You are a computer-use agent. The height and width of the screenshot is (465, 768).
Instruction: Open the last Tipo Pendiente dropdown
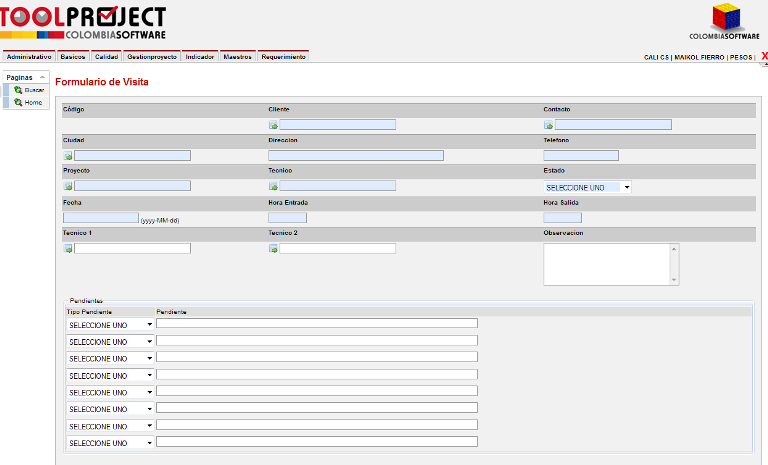(x=110, y=442)
